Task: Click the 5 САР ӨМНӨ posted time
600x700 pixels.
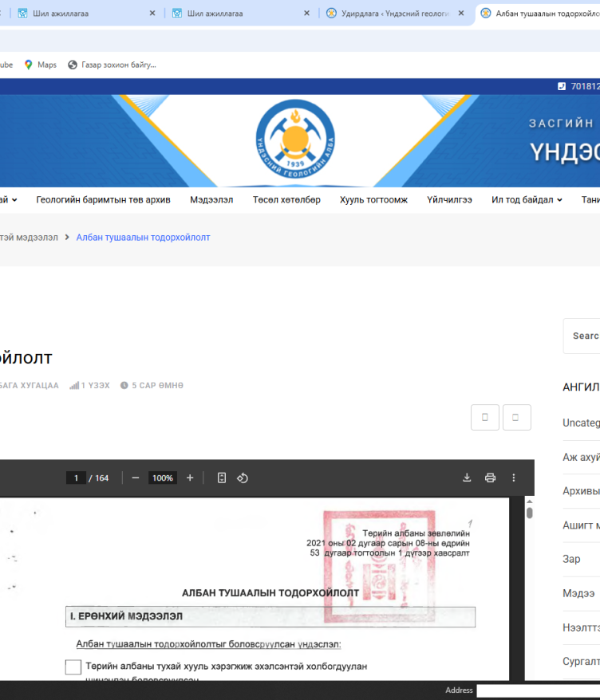Action: pos(157,385)
